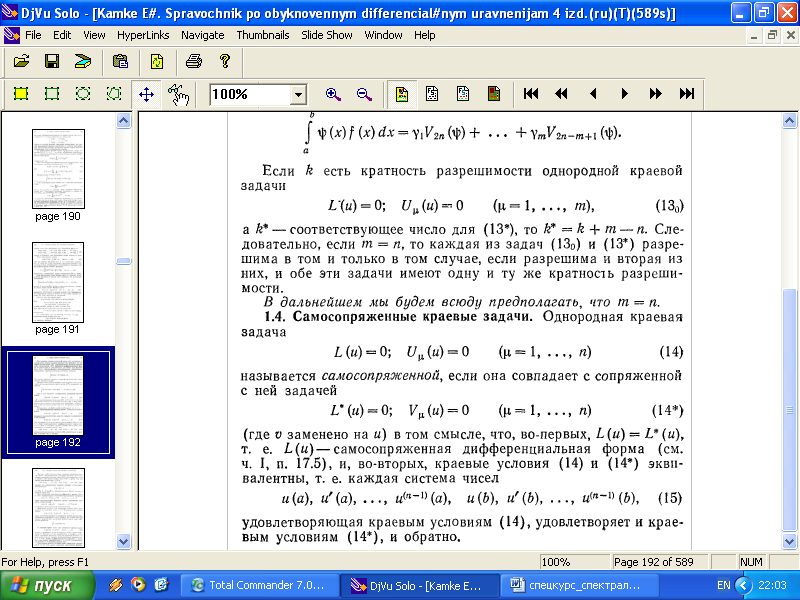800x600 pixels.
Task: Click the DjVu document icon in menu bar
Action: [10, 35]
